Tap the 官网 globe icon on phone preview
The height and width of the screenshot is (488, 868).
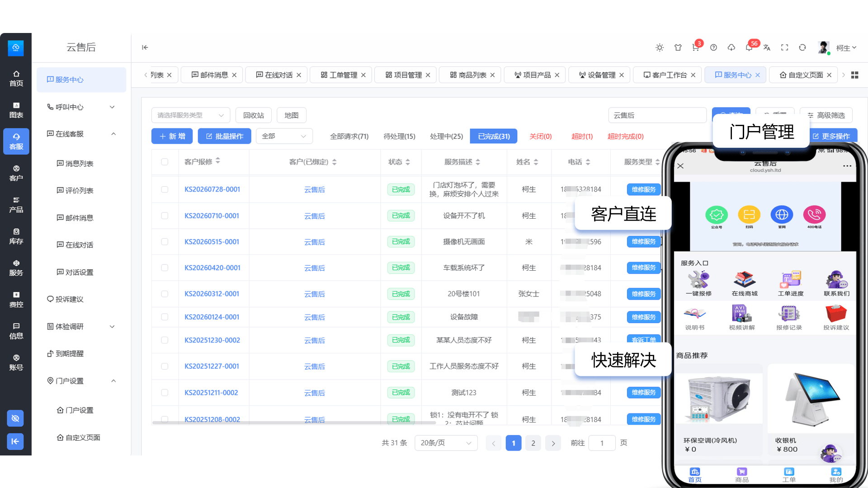[x=782, y=215]
